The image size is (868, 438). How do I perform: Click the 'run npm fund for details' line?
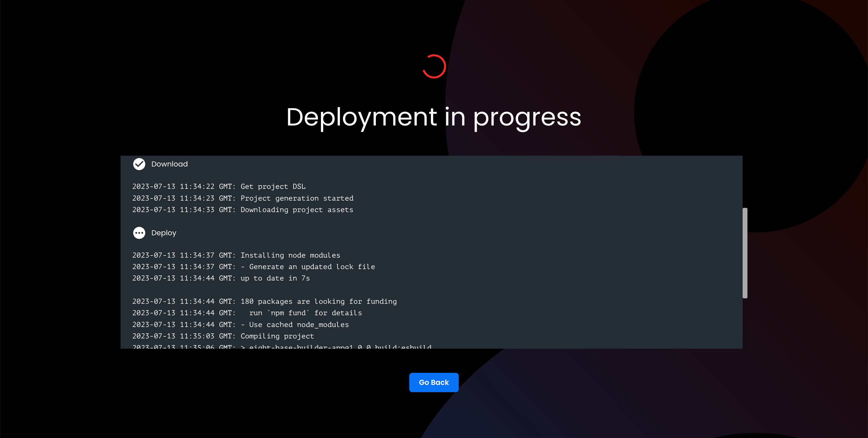[x=305, y=313]
